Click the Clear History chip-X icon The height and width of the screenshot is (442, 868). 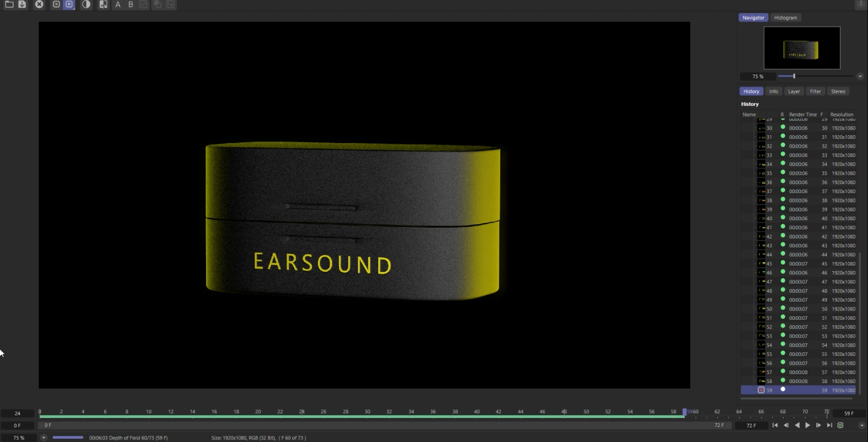pyautogui.click(x=56, y=4)
